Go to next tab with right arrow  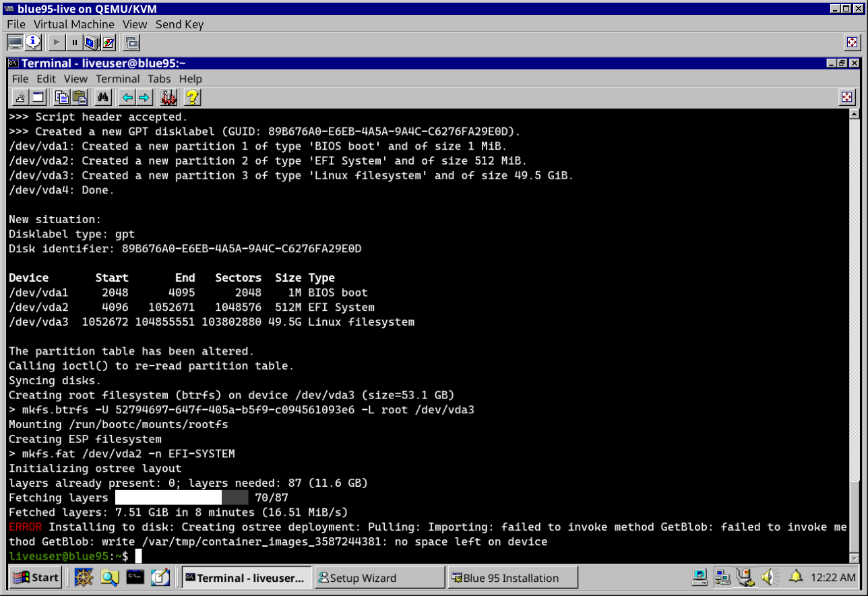click(x=144, y=97)
